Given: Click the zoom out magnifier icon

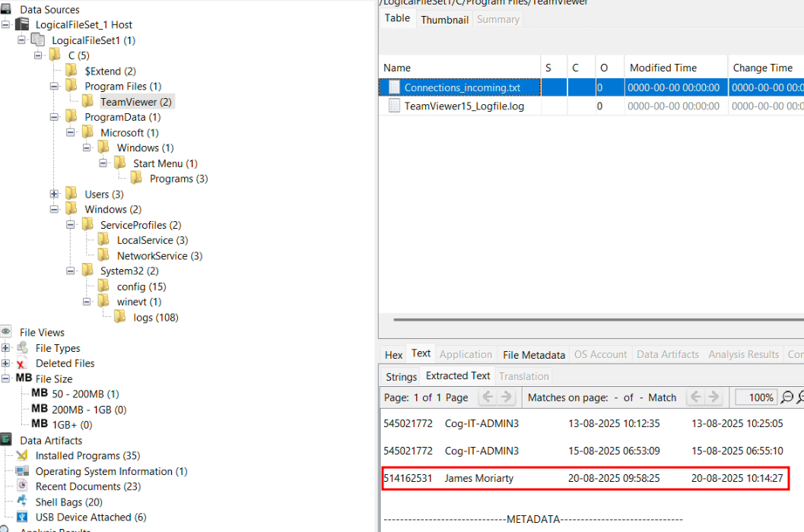Looking at the screenshot, I should click(x=787, y=397).
